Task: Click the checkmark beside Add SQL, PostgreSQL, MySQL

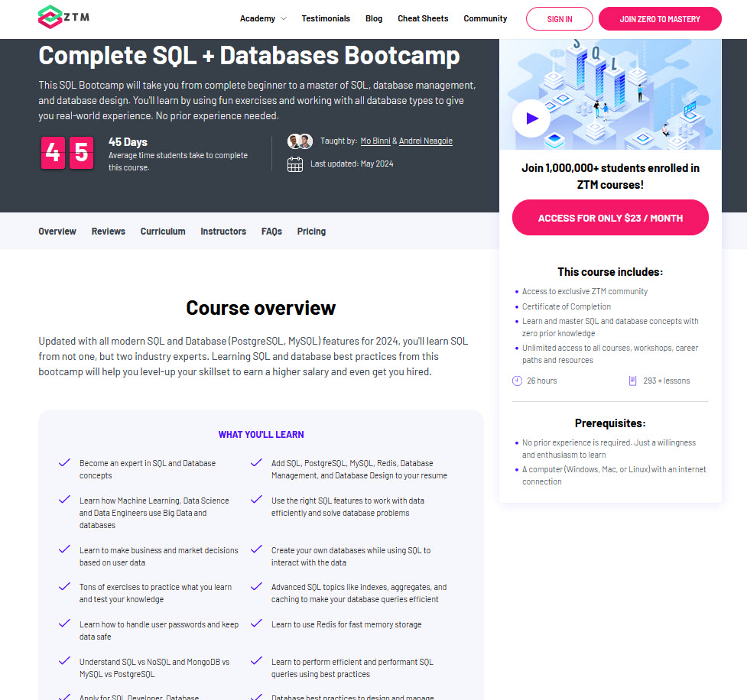Action: [x=256, y=462]
